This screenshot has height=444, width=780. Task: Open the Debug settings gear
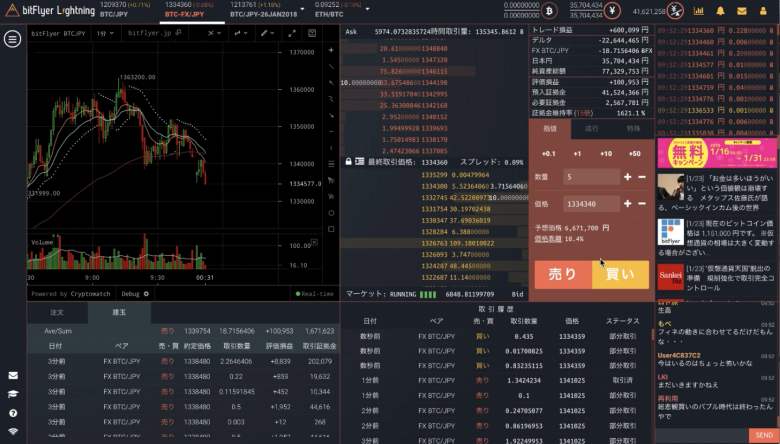(x=146, y=294)
